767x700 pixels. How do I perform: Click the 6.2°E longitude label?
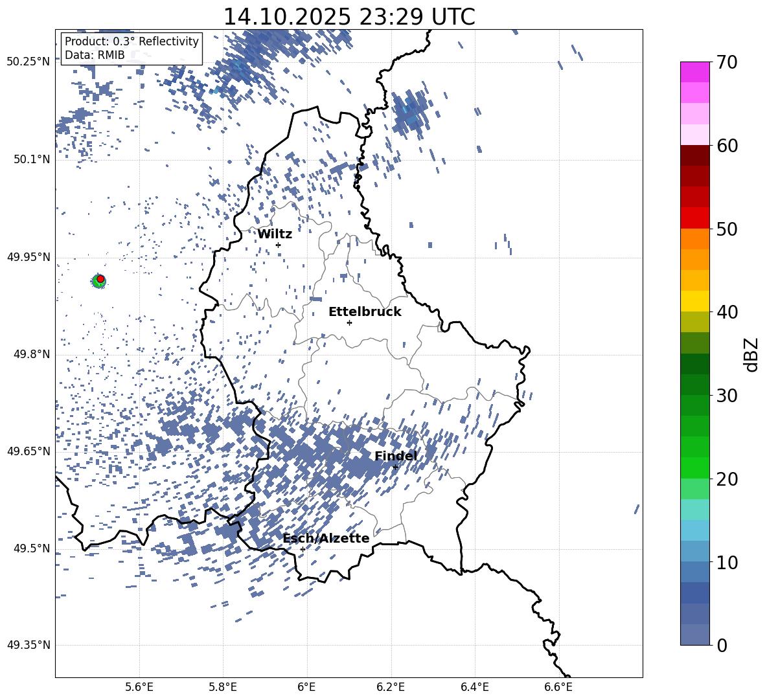(391, 687)
